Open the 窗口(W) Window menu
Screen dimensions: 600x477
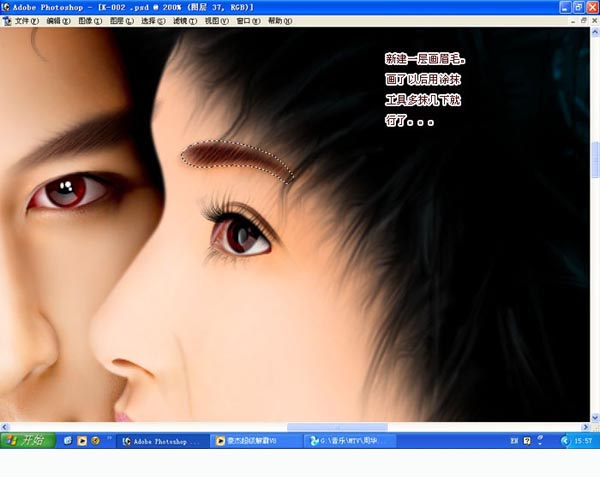(x=248, y=21)
